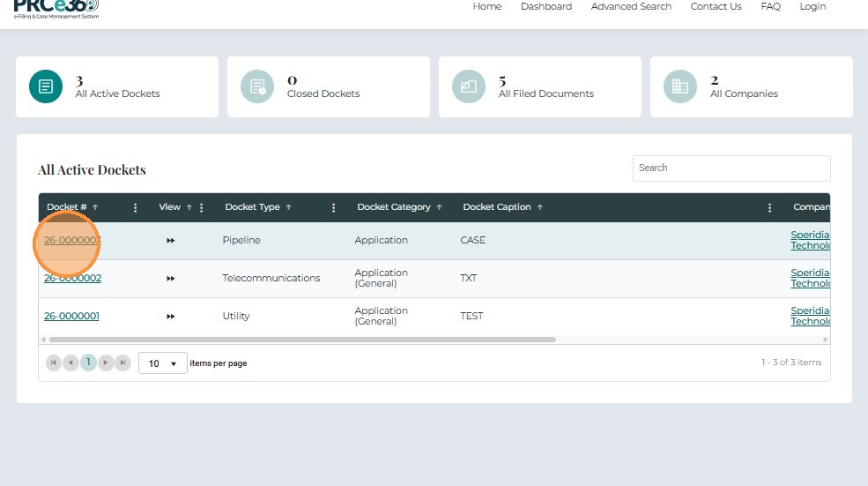The image size is (868, 486).
Task: Open the Docket # column menu
Action: point(135,208)
